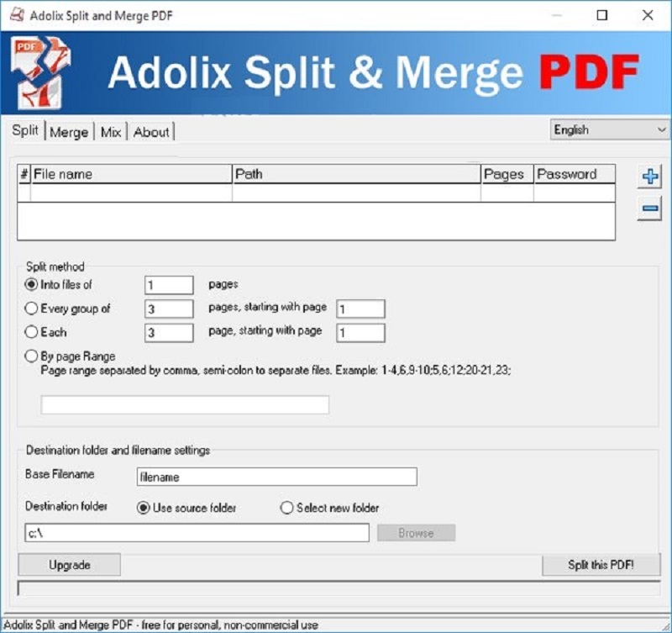Click the 'Page range separated by comma' example text

click(x=276, y=370)
